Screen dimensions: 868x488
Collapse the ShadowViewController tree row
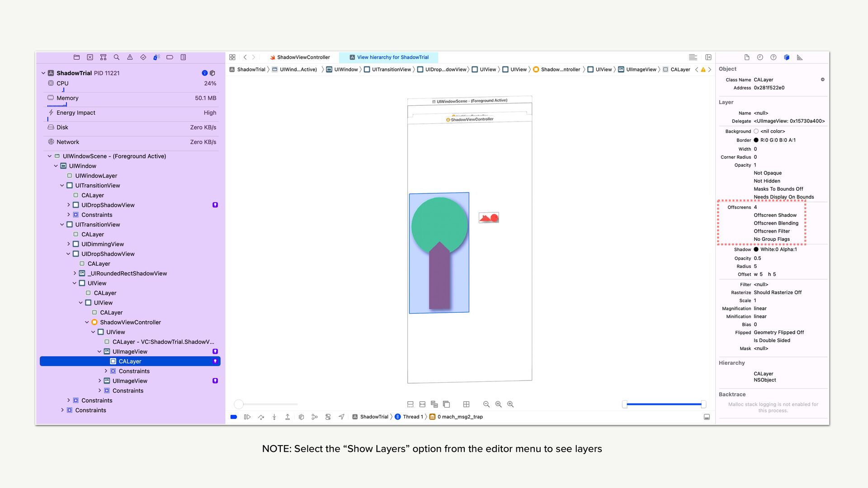tap(87, 323)
